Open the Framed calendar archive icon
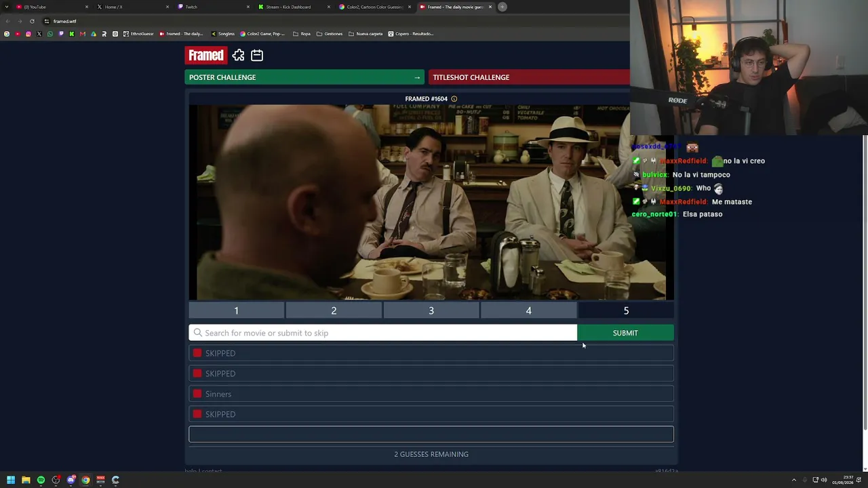The width and height of the screenshot is (868, 488). tap(257, 56)
